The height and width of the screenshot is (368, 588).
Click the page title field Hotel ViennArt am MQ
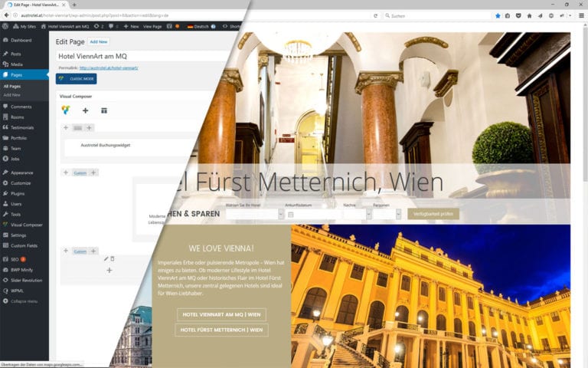pyautogui.click(x=142, y=56)
